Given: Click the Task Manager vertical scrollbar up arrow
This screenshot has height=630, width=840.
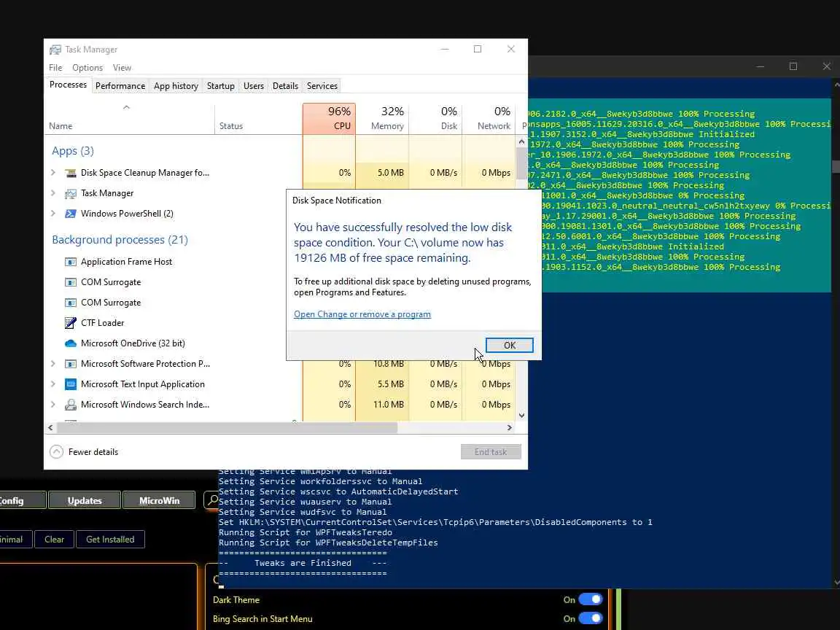Looking at the screenshot, I should pos(521,141).
